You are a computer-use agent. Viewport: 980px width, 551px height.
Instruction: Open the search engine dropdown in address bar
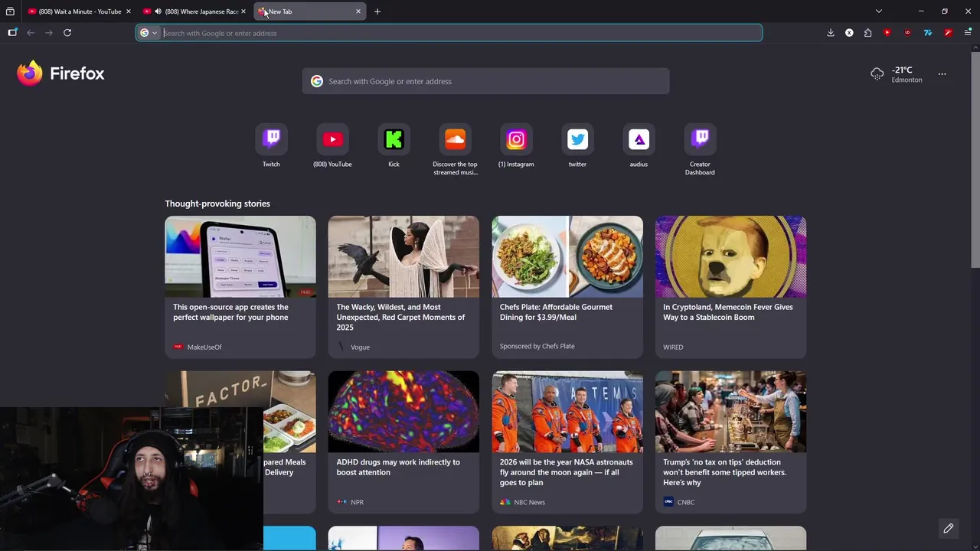tap(149, 33)
